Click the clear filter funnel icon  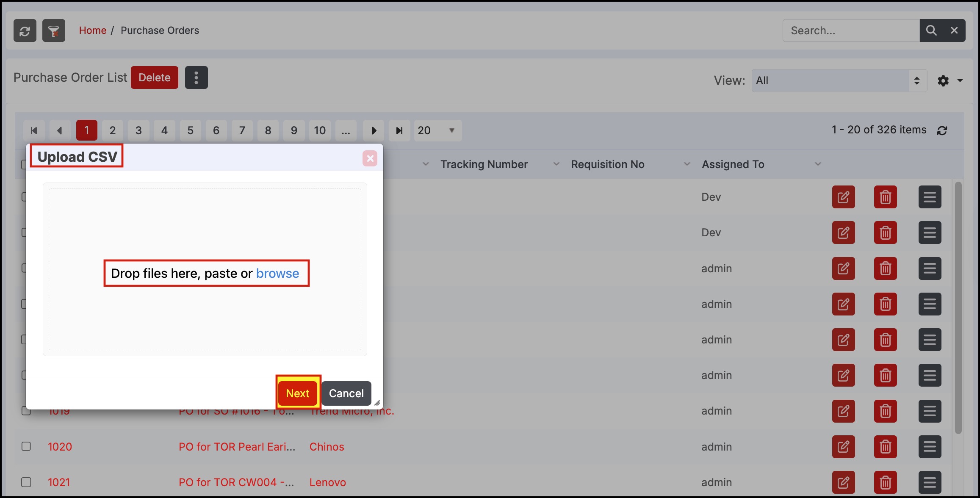tap(54, 30)
